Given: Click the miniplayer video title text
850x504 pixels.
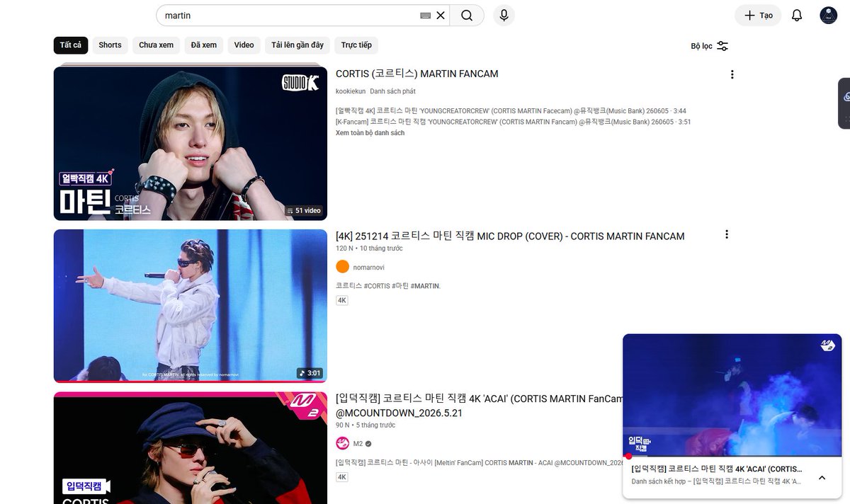Looking at the screenshot, I should coord(717,469).
